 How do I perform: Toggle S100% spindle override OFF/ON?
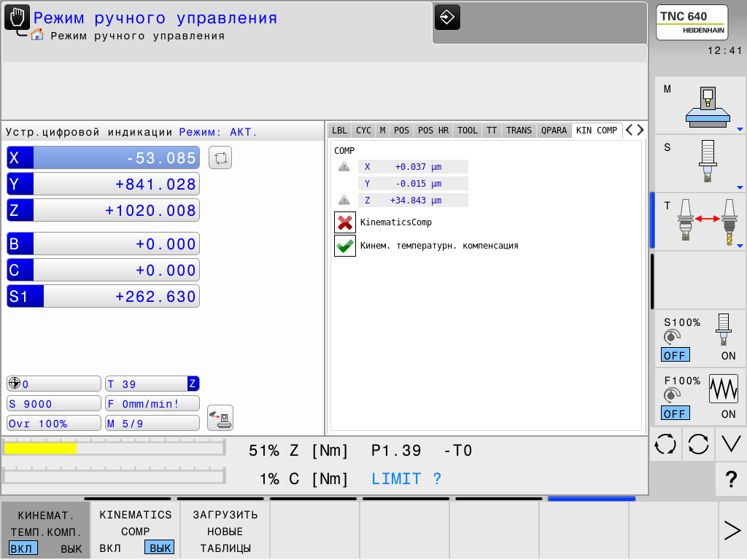pos(700,338)
